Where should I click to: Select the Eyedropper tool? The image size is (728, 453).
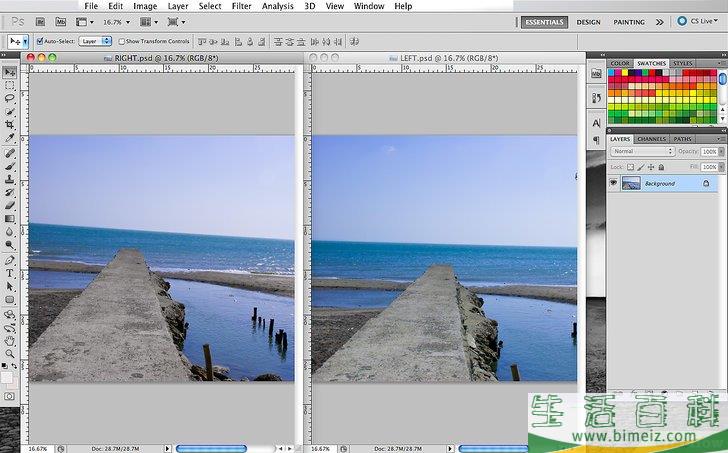click(x=10, y=138)
